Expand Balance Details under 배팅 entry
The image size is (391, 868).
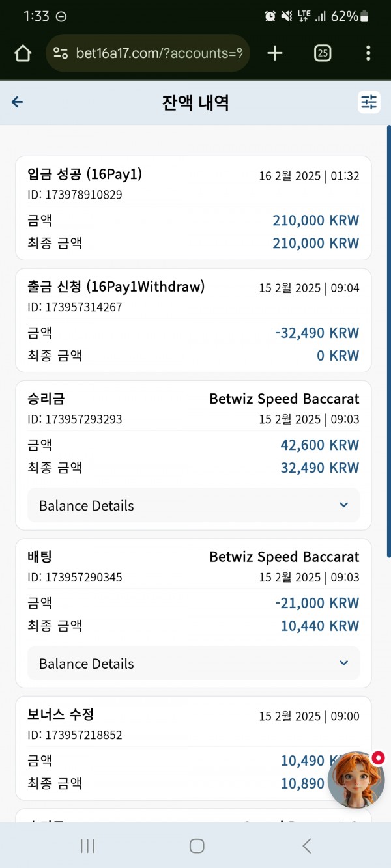pyautogui.click(x=194, y=664)
